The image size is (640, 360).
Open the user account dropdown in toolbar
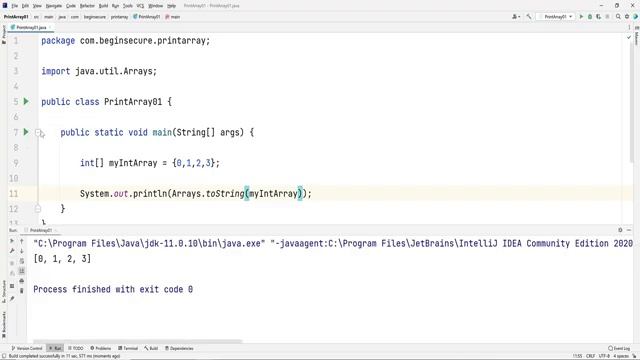516,17
